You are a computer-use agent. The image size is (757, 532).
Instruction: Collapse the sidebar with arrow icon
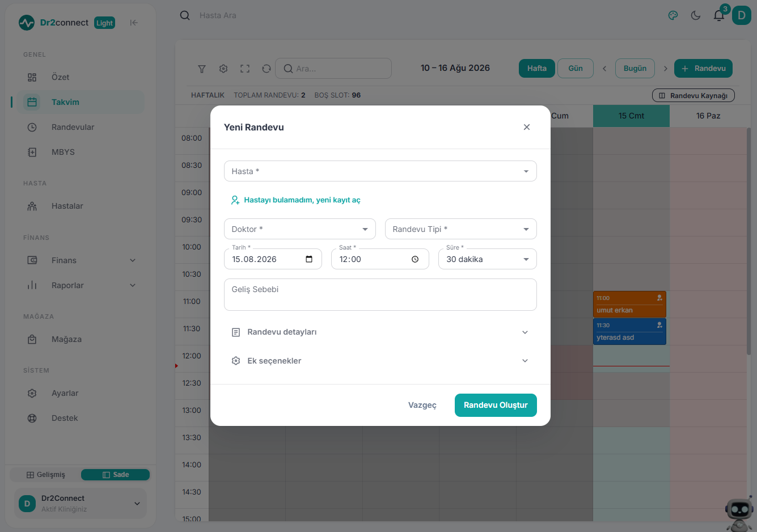tap(134, 23)
